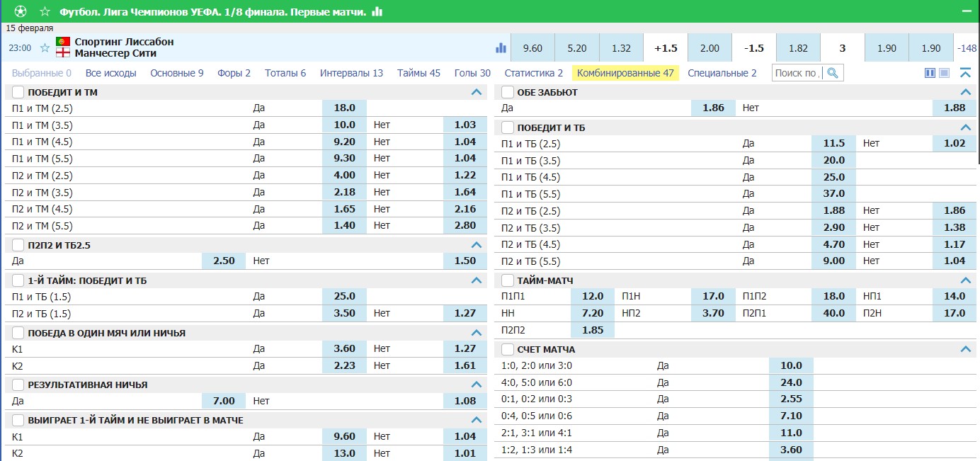This screenshot has width=980, height=461.
Task: Collapse all markets with the top arrow icon
Action: (x=965, y=73)
